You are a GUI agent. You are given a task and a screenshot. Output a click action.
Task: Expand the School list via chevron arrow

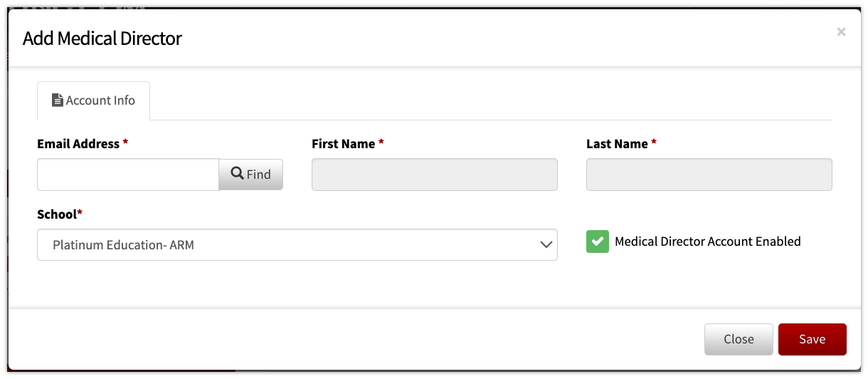(x=546, y=244)
